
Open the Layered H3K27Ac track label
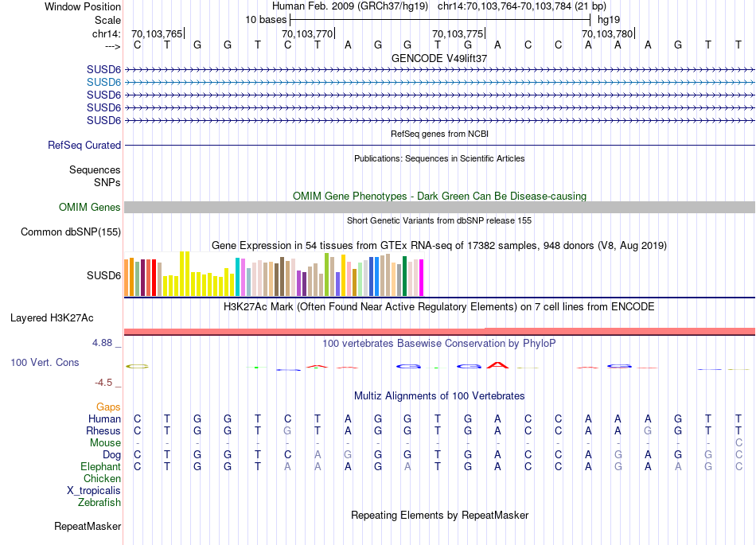[x=52, y=318]
